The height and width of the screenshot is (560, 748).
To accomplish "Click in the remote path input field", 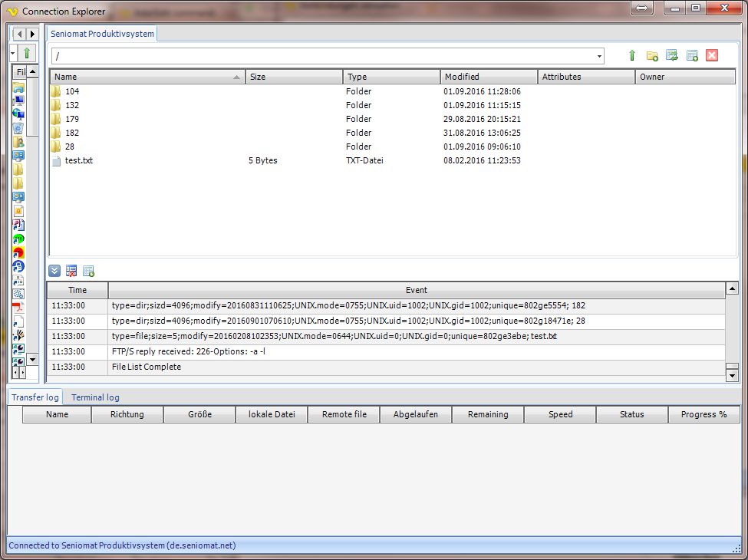I will click(322, 56).
